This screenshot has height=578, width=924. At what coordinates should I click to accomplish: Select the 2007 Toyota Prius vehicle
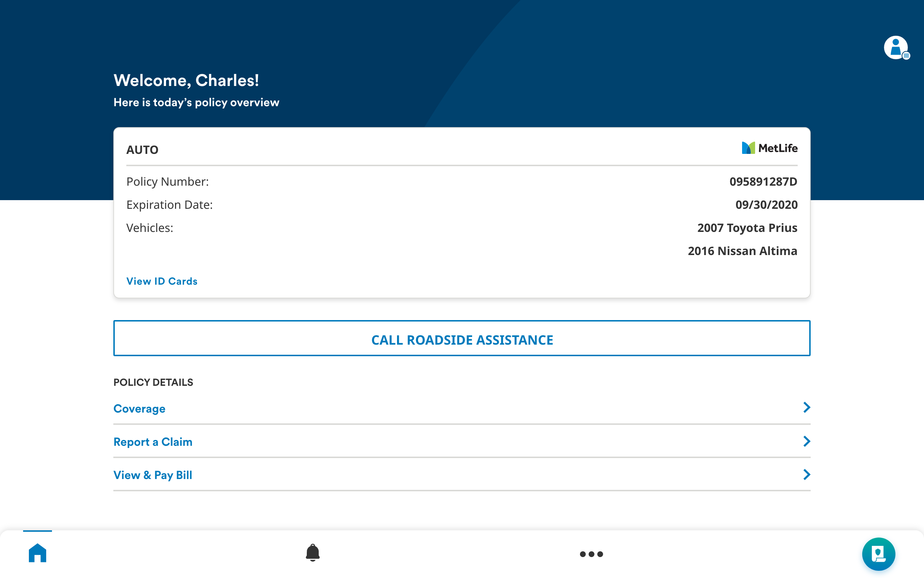pyautogui.click(x=747, y=228)
